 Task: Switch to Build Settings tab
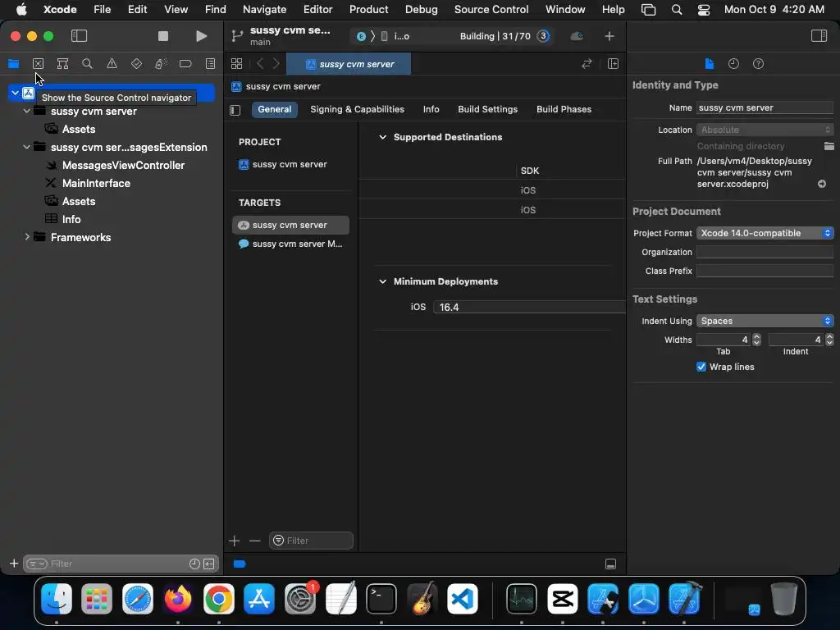tap(487, 109)
